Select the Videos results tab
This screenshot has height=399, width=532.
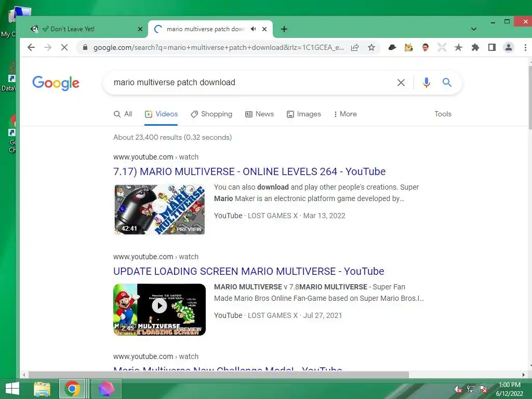(x=161, y=114)
